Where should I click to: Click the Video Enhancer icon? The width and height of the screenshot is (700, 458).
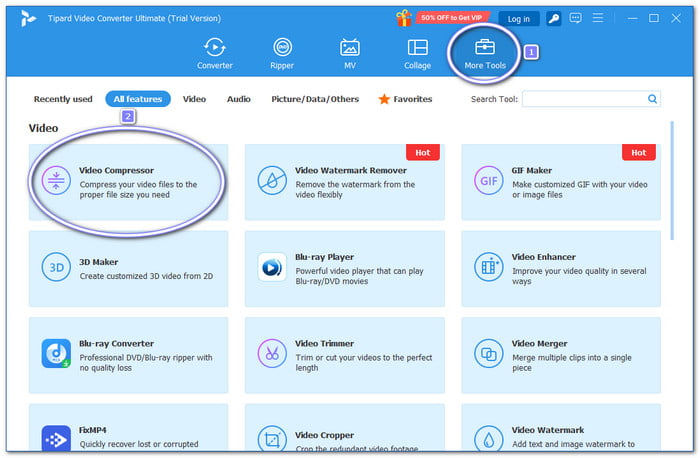coord(488,267)
